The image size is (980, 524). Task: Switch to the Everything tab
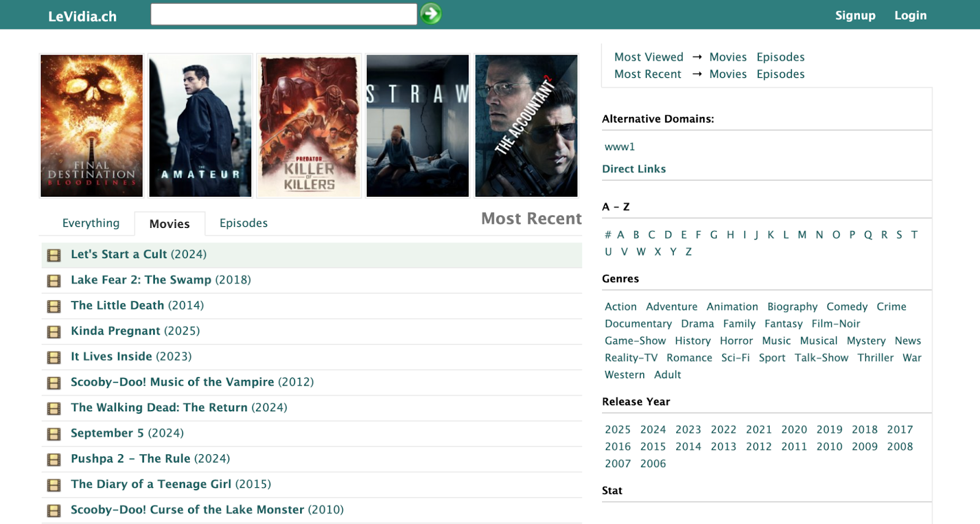click(91, 223)
